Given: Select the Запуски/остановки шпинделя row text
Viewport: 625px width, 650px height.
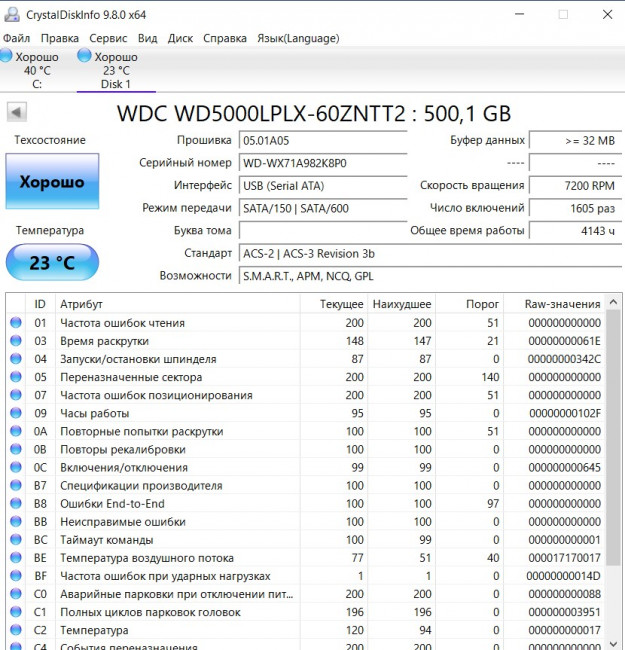Looking at the screenshot, I should [x=138, y=359].
